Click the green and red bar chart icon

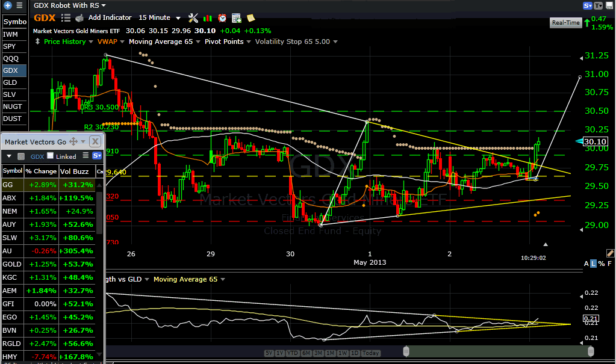pos(207,18)
